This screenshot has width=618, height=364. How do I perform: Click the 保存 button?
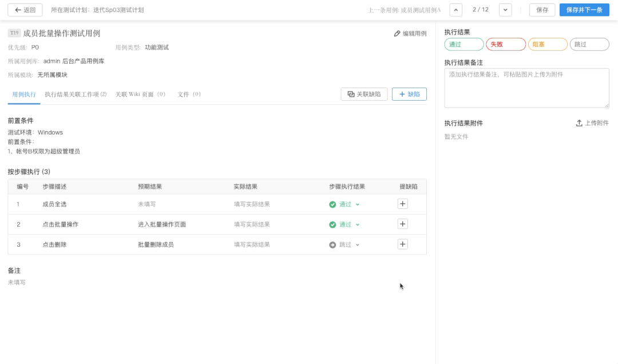coord(542,10)
